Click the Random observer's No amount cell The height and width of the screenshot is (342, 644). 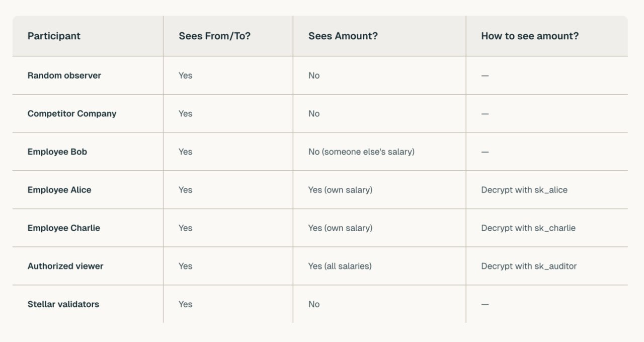coord(314,76)
